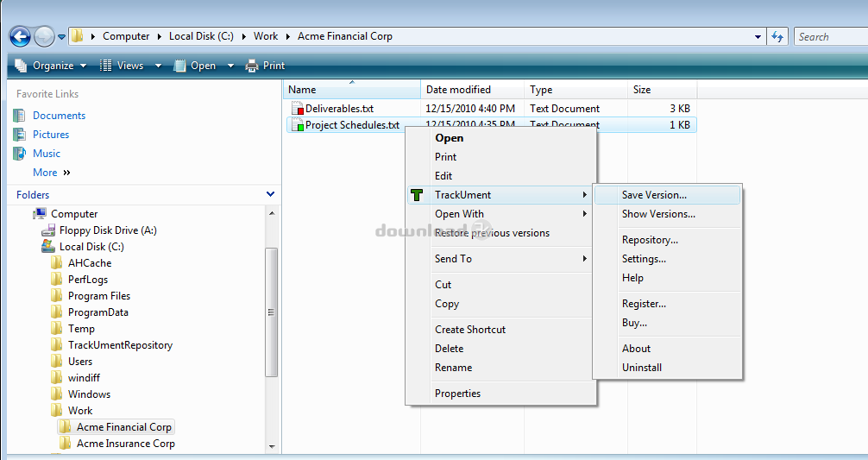
Task: Expand the address bar history dropdown
Action: tap(758, 37)
